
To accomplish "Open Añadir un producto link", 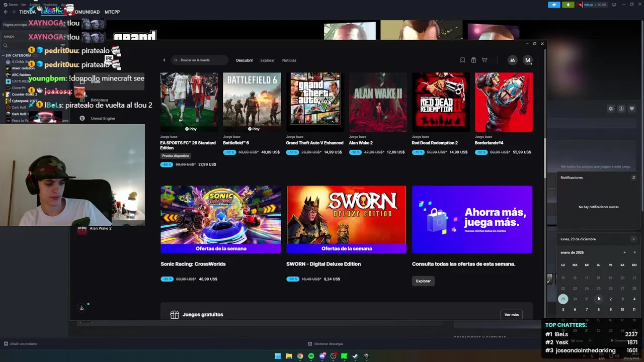I will 21,344.
